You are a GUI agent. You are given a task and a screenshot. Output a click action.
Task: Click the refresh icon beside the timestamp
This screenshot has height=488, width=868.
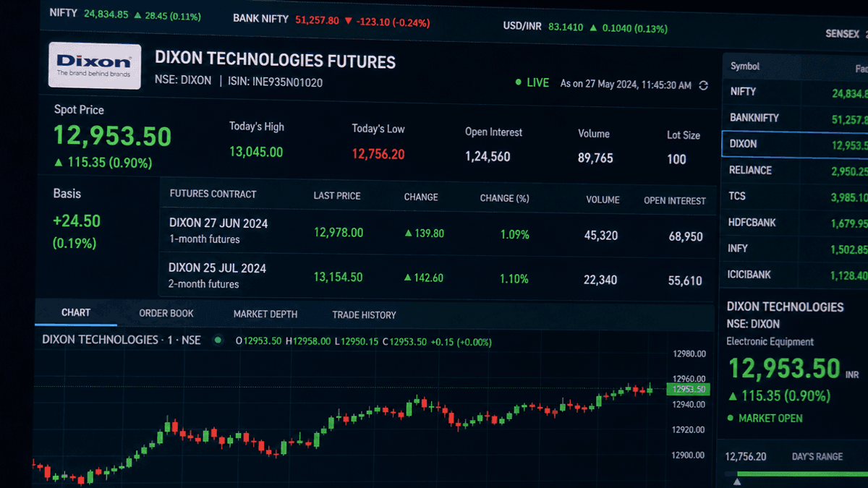tap(704, 85)
